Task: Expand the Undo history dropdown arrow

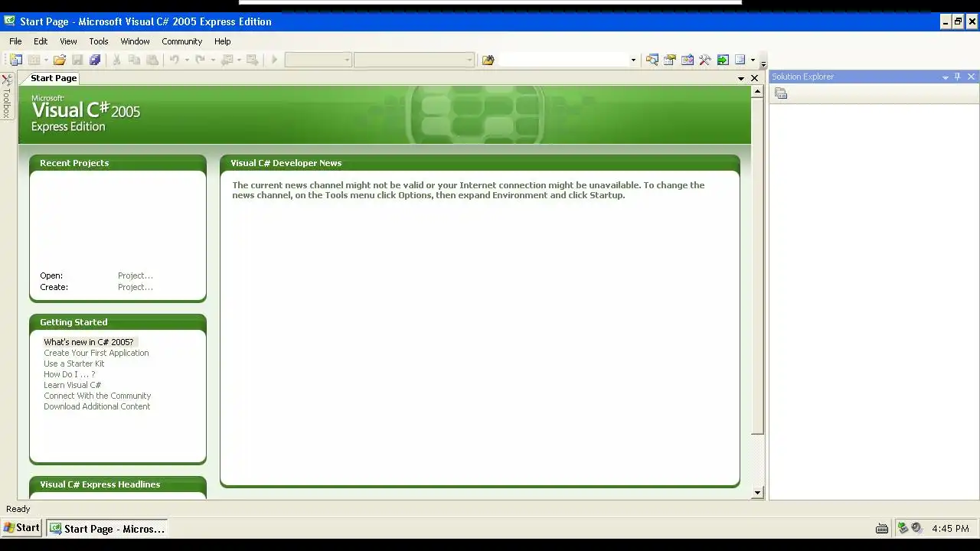Action: [186, 60]
